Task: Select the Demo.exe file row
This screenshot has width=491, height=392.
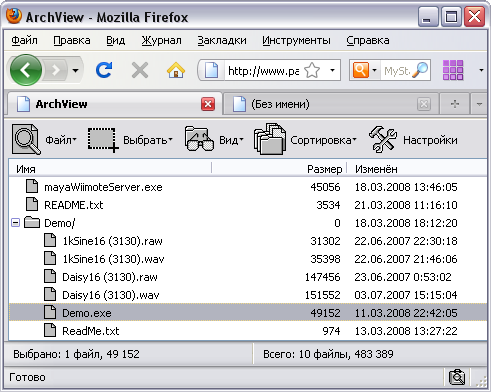Action: [248, 313]
